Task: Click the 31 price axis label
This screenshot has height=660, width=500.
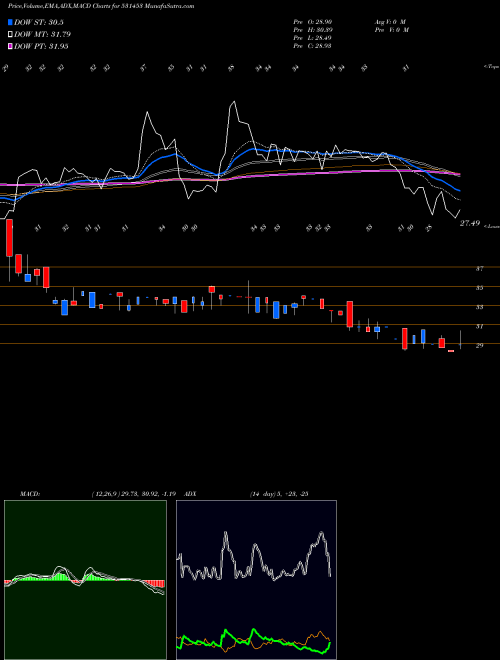Action: point(479,326)
